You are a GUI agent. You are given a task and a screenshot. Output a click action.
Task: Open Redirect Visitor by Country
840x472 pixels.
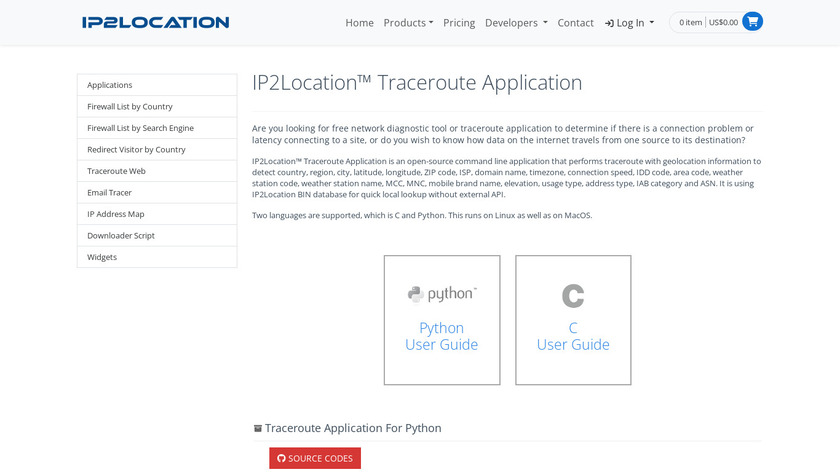point(157,149)
